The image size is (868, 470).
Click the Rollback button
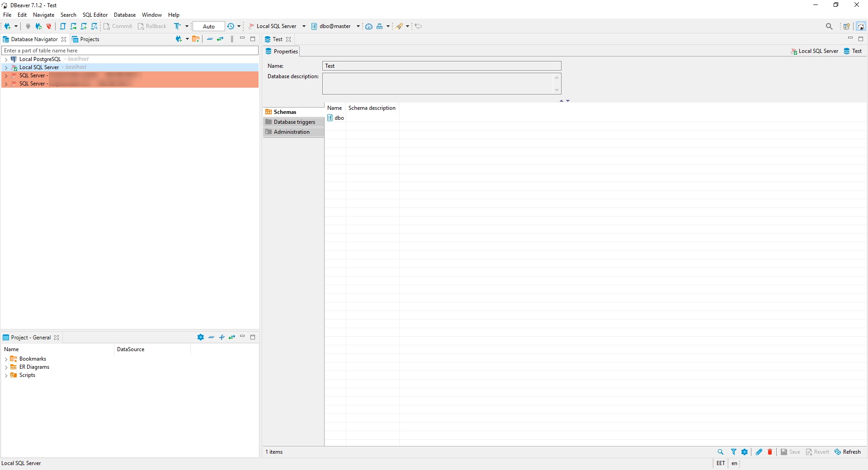point(152,26)
